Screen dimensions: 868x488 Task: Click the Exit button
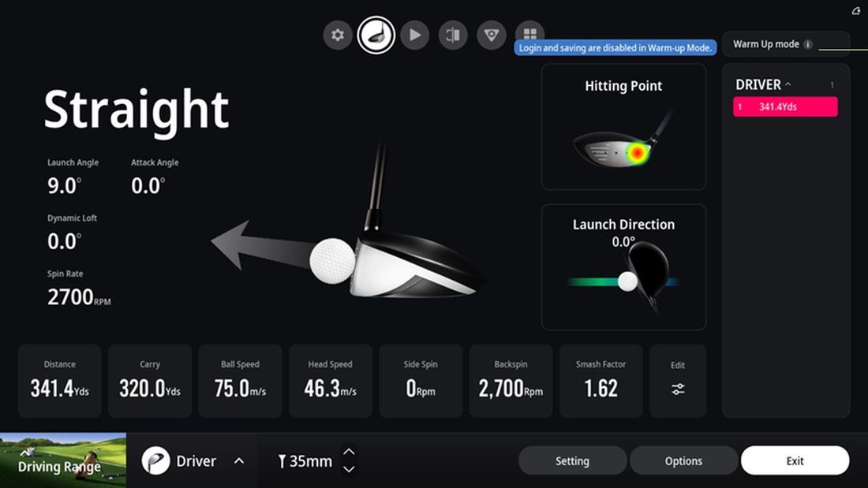click(x=795, y=460)
